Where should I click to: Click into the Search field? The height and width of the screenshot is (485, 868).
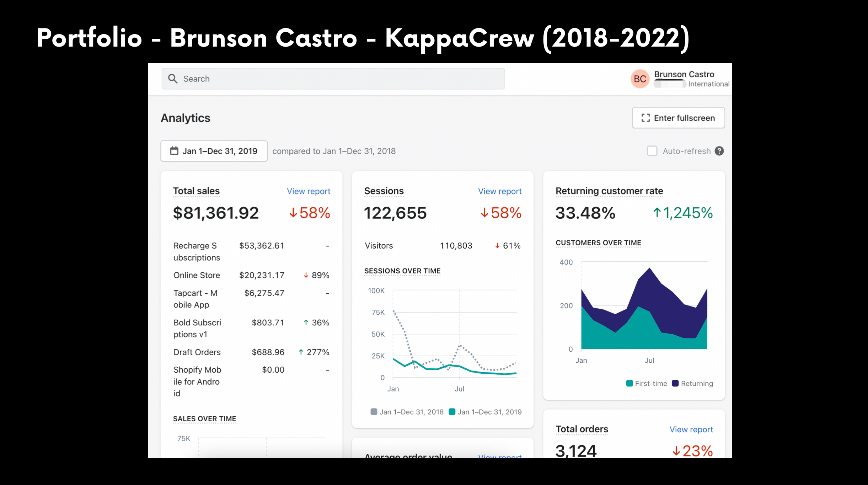(x=333, y=79)
